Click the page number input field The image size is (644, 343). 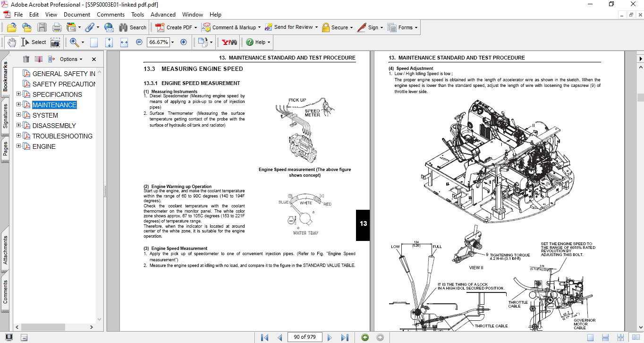tap(305, 337)
